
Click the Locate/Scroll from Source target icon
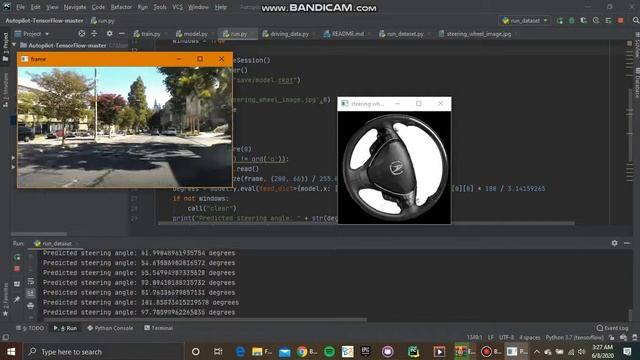82,33
